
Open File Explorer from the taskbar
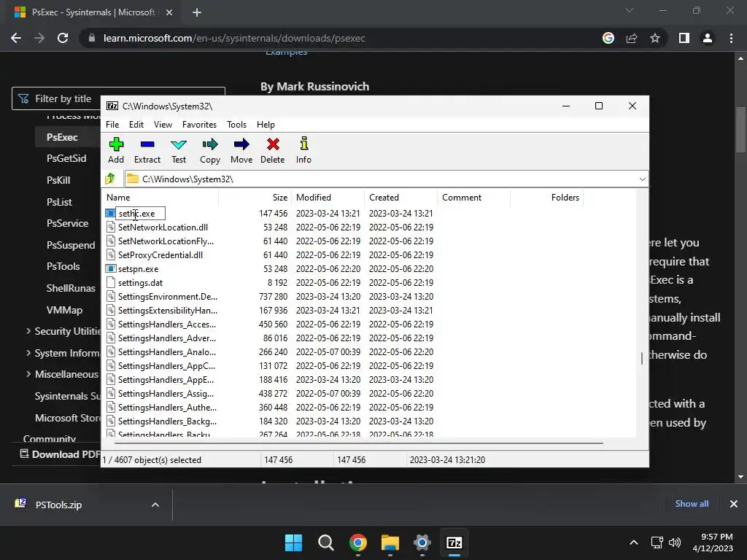[390, 542]
